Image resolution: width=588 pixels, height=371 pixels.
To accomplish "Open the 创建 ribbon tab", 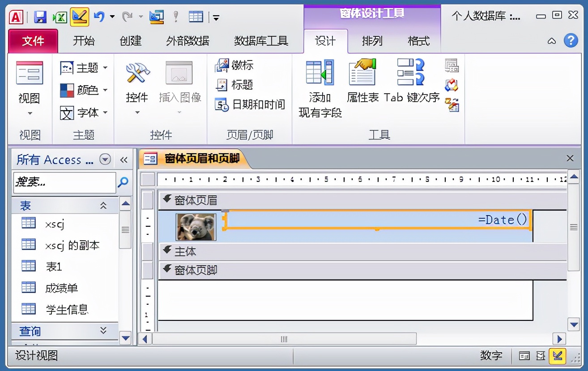I will pyautogui.click(x=130, y=41).
